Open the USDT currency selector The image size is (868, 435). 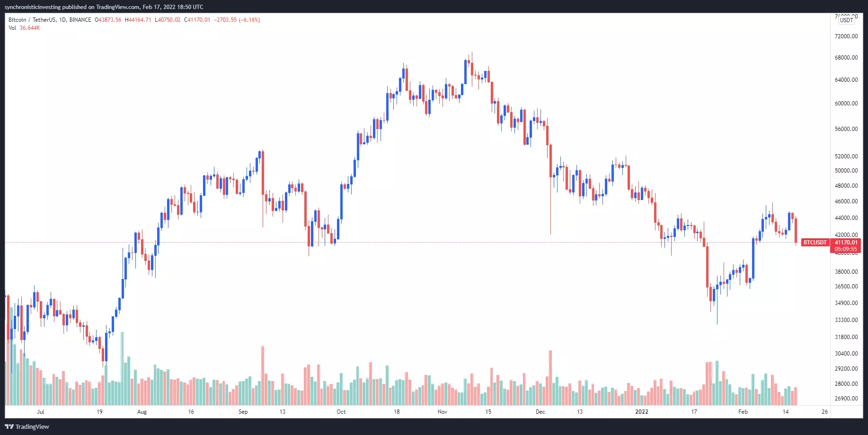[x=846, y=20]
